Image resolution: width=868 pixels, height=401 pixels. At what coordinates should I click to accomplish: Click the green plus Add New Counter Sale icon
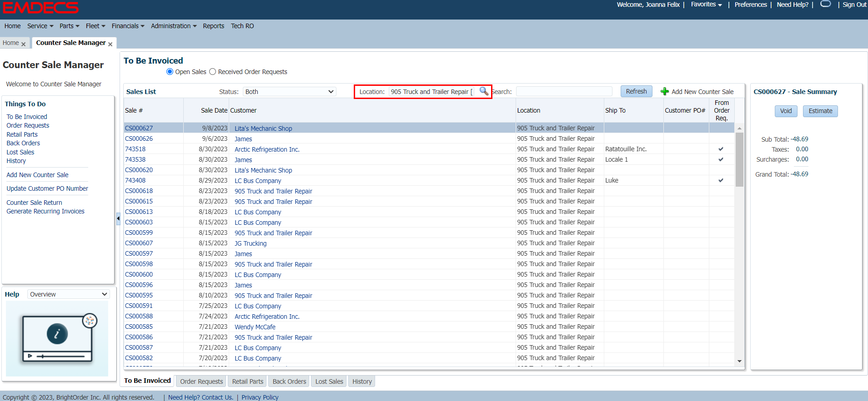pyautogui.click(x=664, y=91)
